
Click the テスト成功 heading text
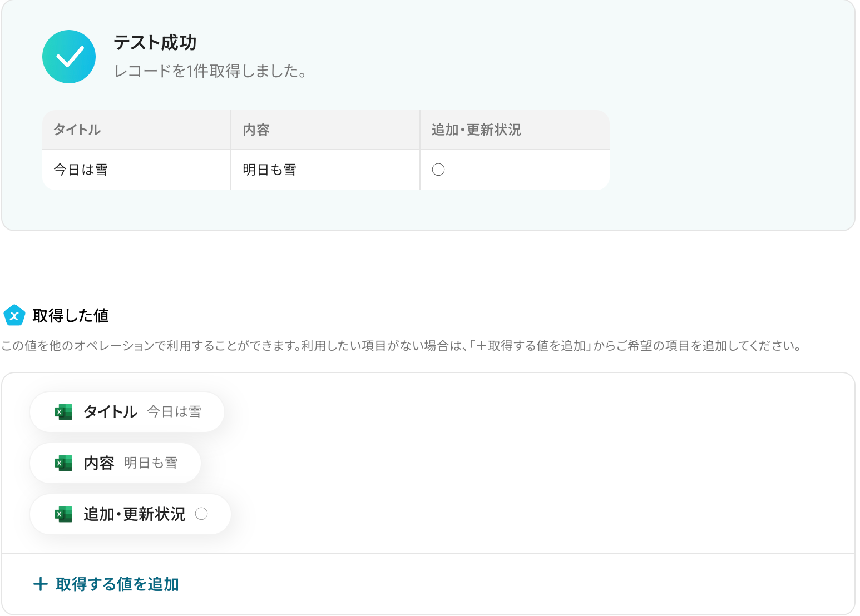click(x=155, y=43)
